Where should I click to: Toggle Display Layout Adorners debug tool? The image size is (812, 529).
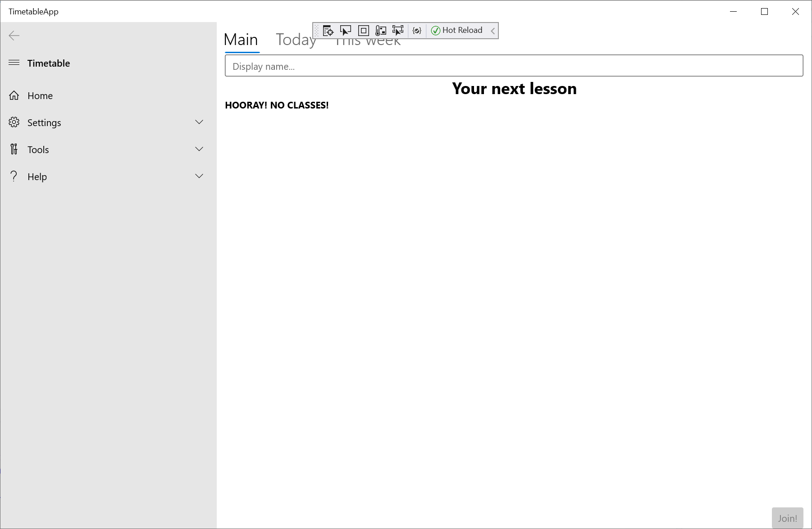363,31
